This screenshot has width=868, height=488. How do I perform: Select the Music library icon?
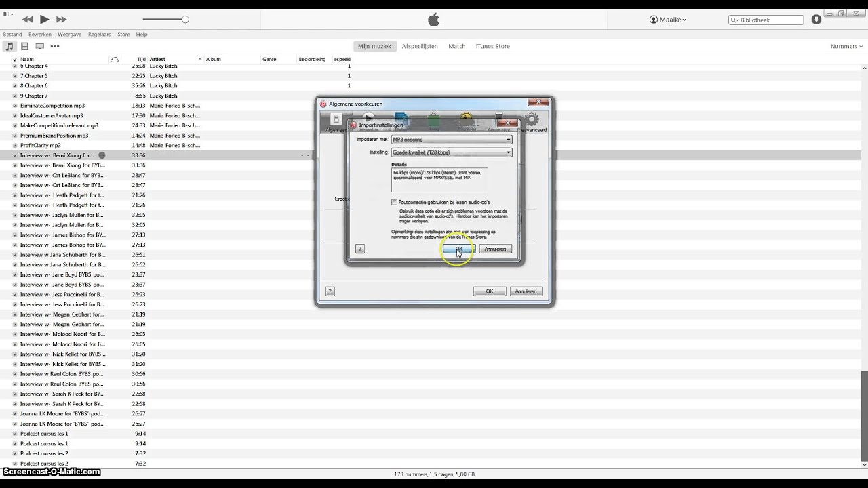point(9,46)
